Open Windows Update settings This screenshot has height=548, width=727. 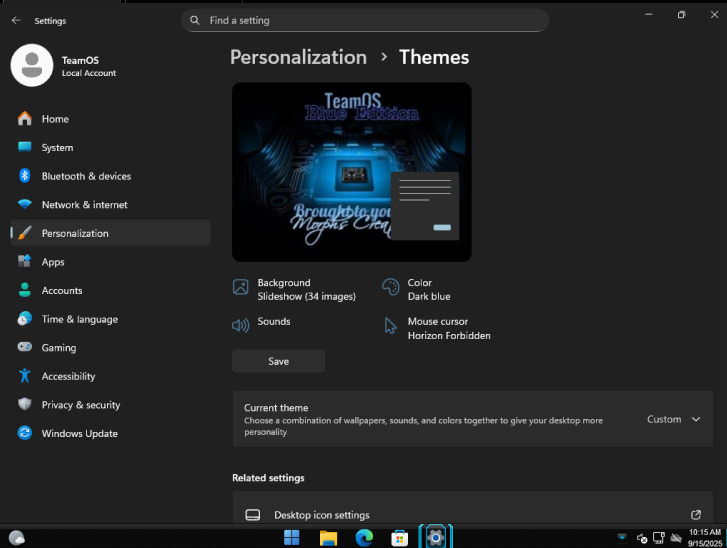(110, 433)
